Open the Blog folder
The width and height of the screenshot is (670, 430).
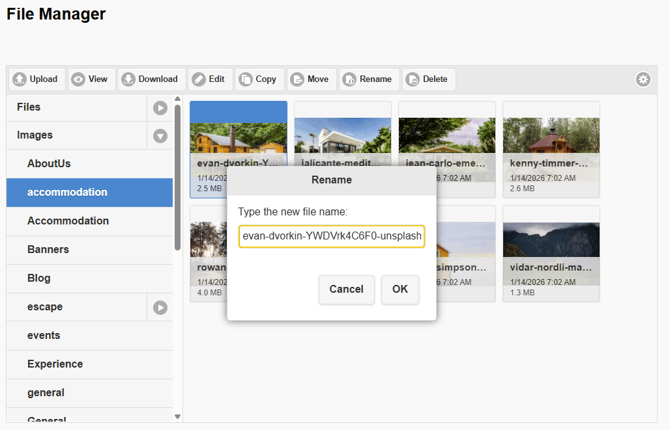pyautogui.click(x=90, y=278)
